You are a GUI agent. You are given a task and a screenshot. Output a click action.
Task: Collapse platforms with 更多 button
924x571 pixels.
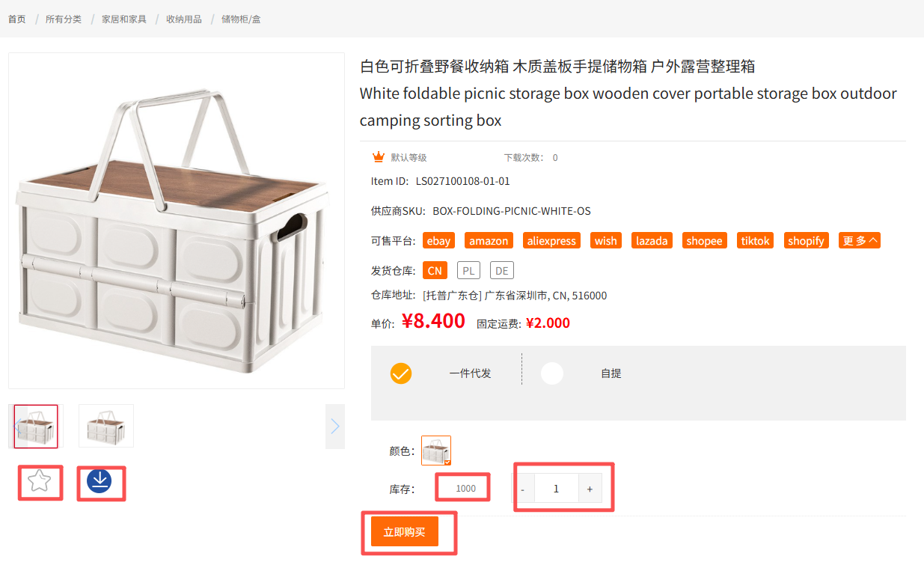860,240
